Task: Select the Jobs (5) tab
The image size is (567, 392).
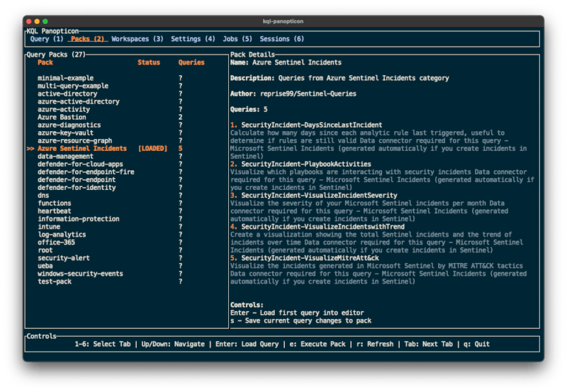Action: point(237,39)
